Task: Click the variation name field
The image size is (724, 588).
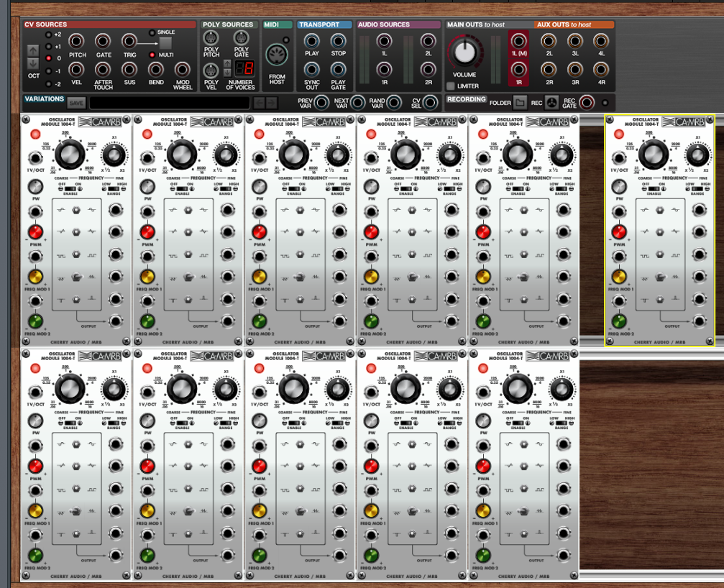Action: tap(170, 103)
